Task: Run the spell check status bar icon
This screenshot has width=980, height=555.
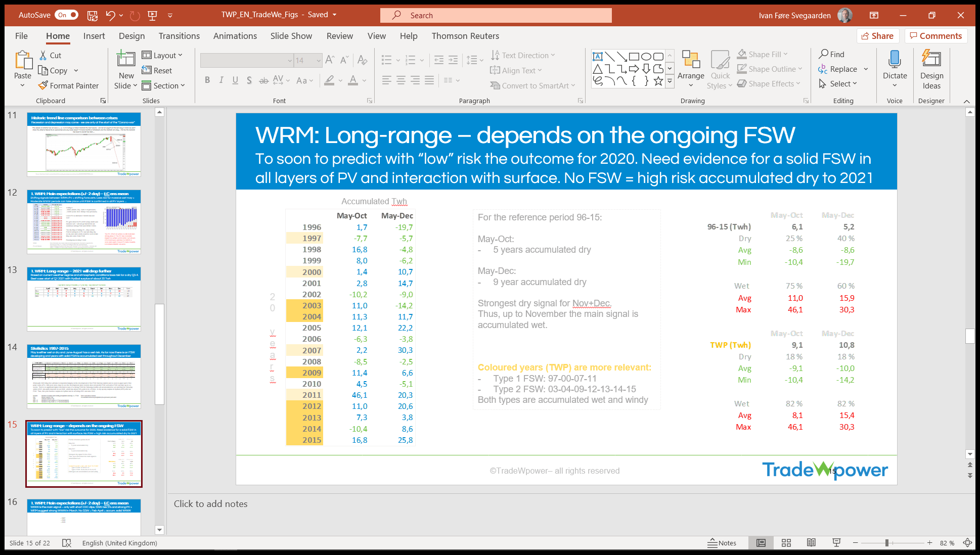Action: [66, 543]
